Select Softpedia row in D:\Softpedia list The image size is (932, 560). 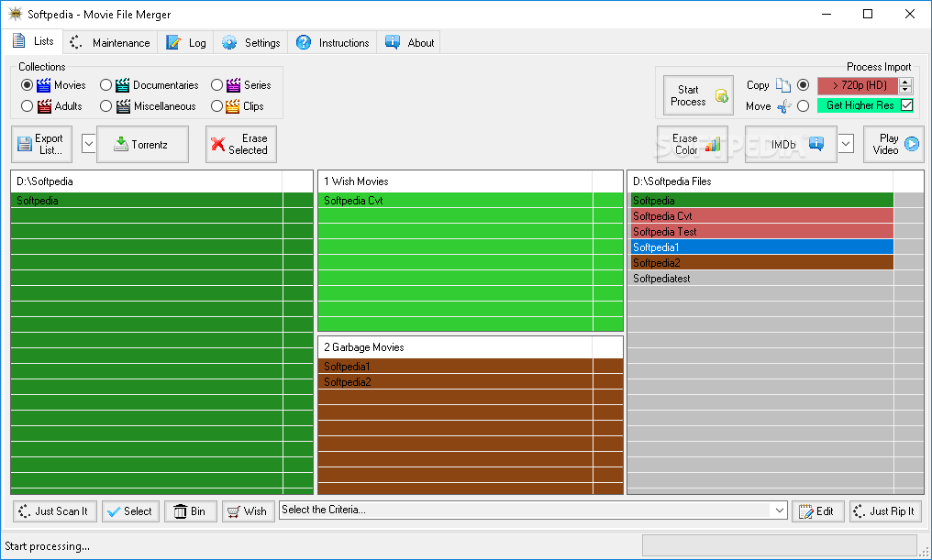(x=161, y=200)
